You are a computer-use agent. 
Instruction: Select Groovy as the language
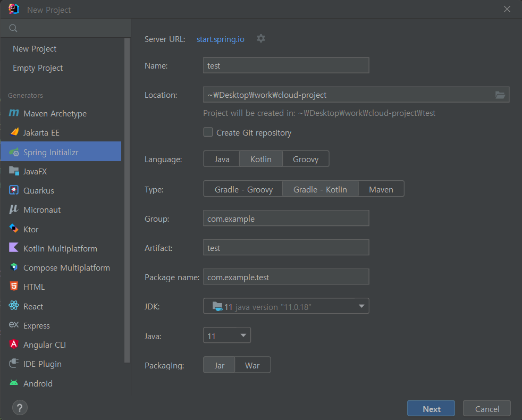tap(306, 159)
